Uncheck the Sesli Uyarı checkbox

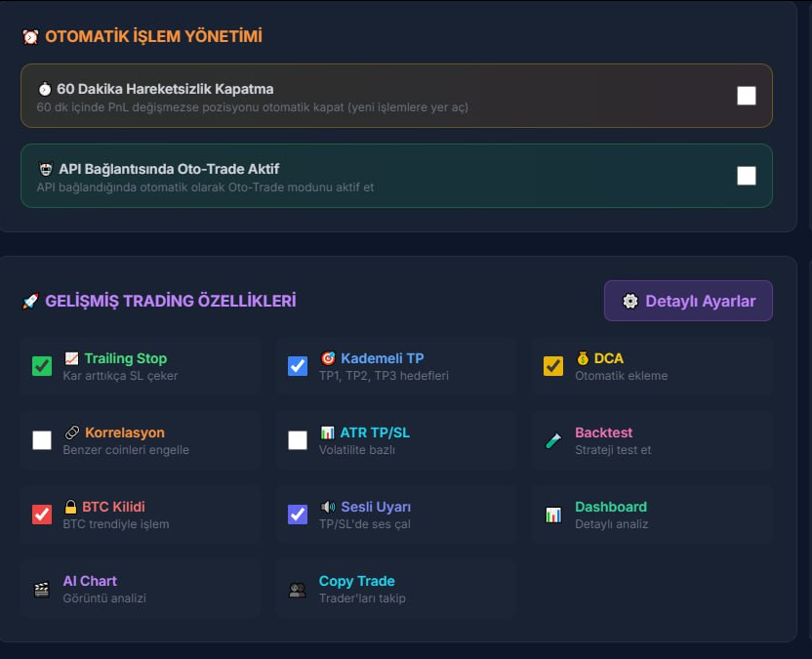pos(298,515)
